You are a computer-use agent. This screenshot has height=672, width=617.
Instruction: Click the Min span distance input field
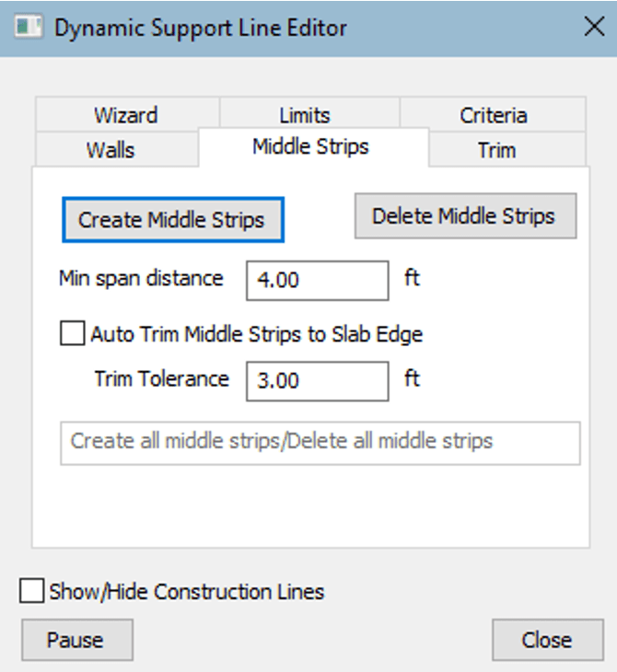(318, 280)
